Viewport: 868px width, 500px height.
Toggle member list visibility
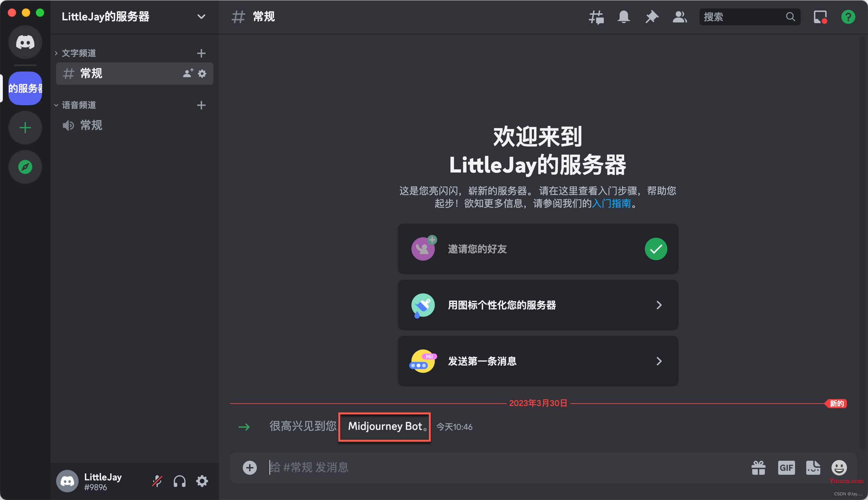pos(680,17)
